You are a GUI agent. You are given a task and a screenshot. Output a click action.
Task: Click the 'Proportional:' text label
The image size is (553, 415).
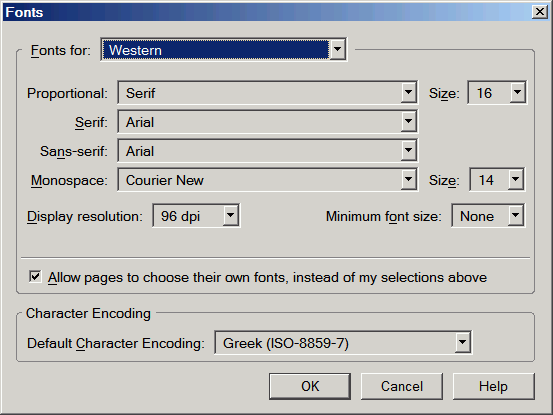click(x=67, y=93)
